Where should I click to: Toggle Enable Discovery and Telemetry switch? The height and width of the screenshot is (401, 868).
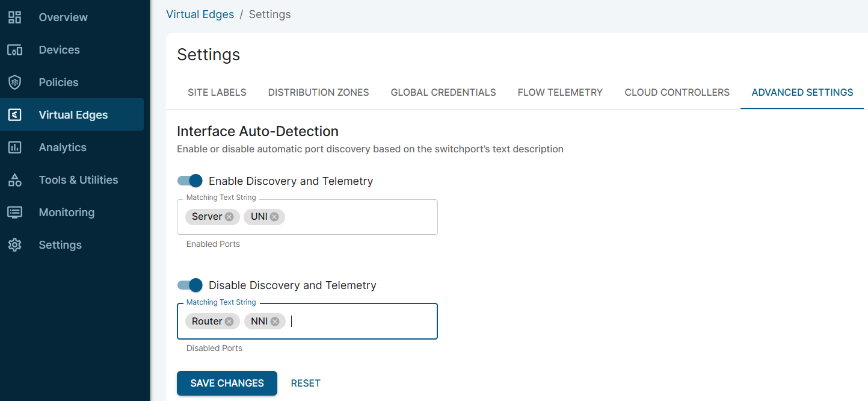pyautogui.click(x=190, y=181)
